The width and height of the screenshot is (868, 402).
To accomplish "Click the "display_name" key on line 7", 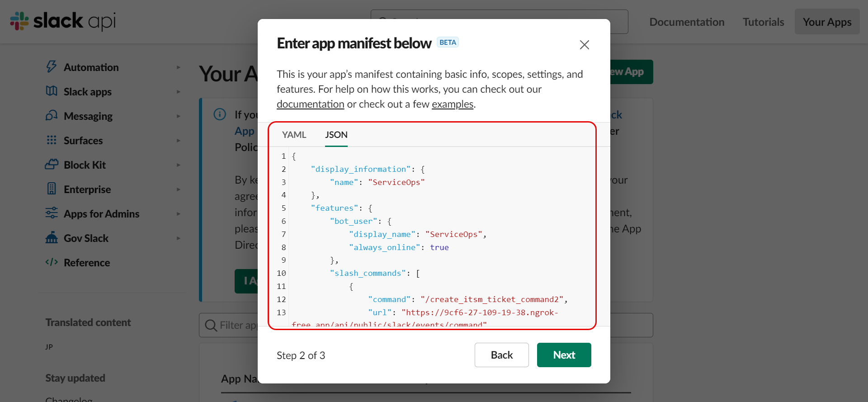I will pos(382,234).
